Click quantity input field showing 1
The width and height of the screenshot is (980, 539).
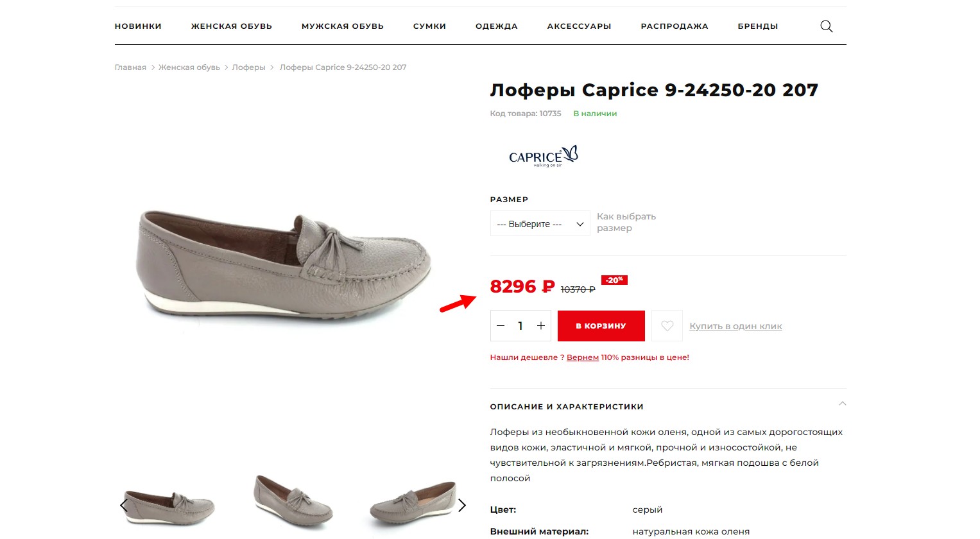click(x=520, y=326)
